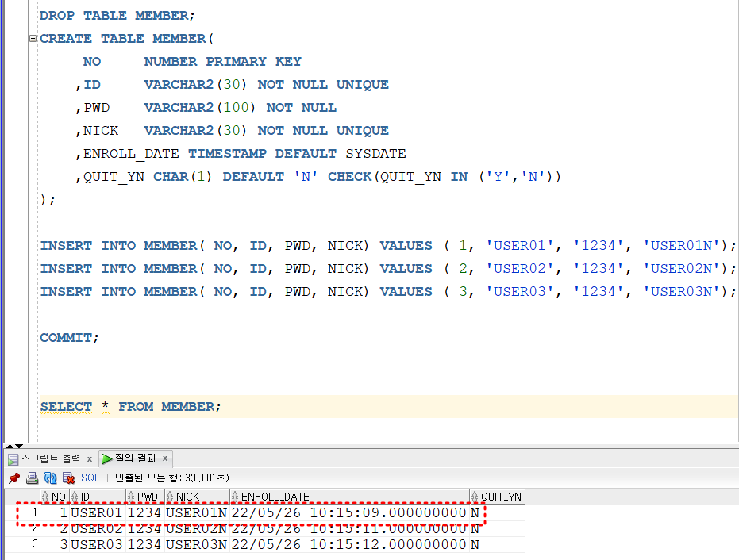This screenshot has width=739, height=560.
Task: Click the panel splitter collapse arrows
Action: point(14,446)
